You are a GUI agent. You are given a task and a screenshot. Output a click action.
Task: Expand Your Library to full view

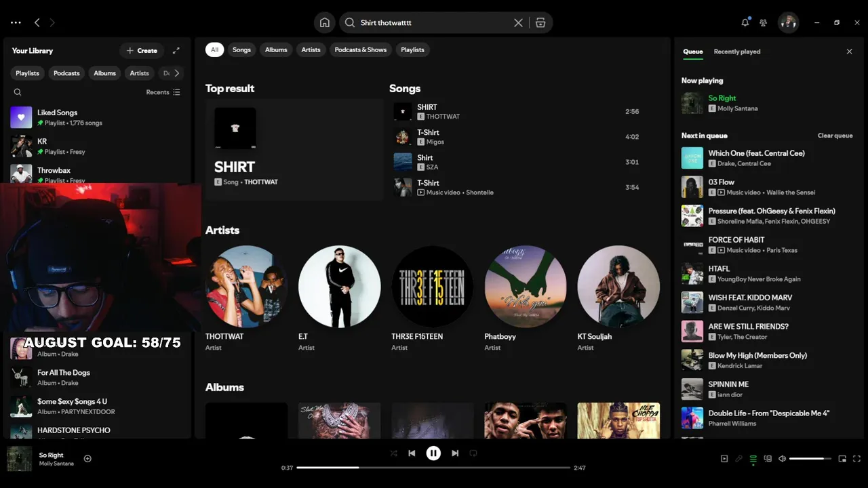pos(176,50)
